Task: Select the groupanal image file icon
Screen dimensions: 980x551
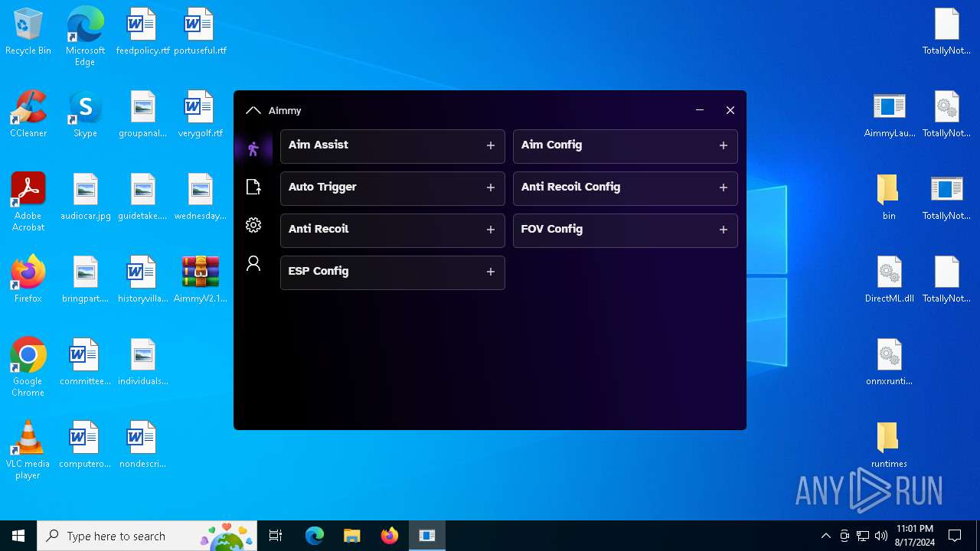Action: coord(142,115)
